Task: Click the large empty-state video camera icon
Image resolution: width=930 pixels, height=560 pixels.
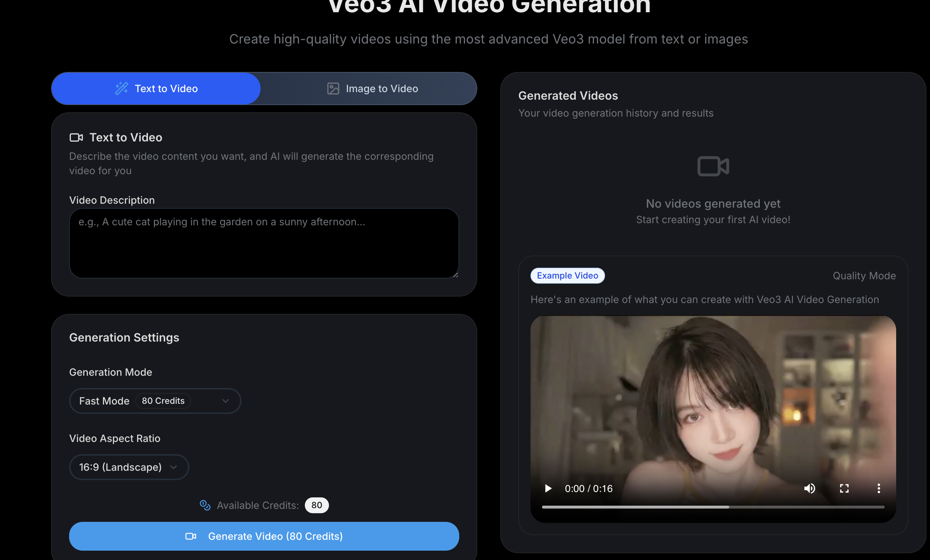Action: (x=713, y=166)
